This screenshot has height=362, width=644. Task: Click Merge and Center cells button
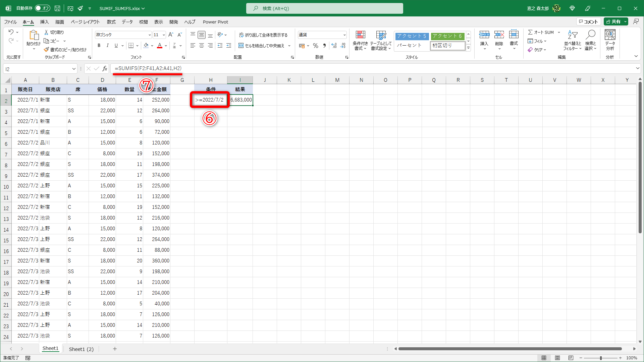pyautogui.click(x=262, y=46)
